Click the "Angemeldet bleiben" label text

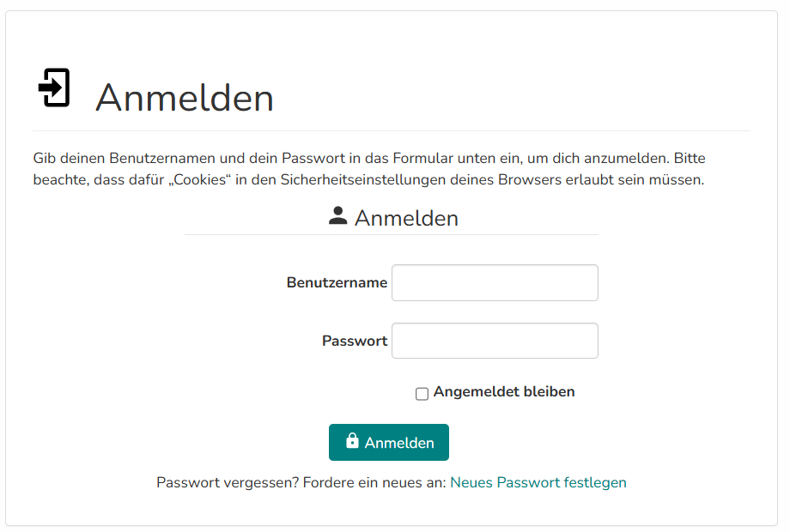504,392
